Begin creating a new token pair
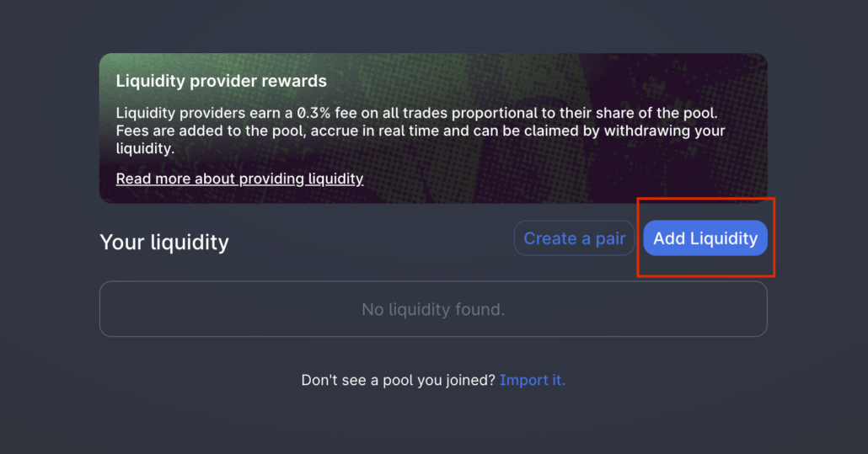 pos(574,238)
